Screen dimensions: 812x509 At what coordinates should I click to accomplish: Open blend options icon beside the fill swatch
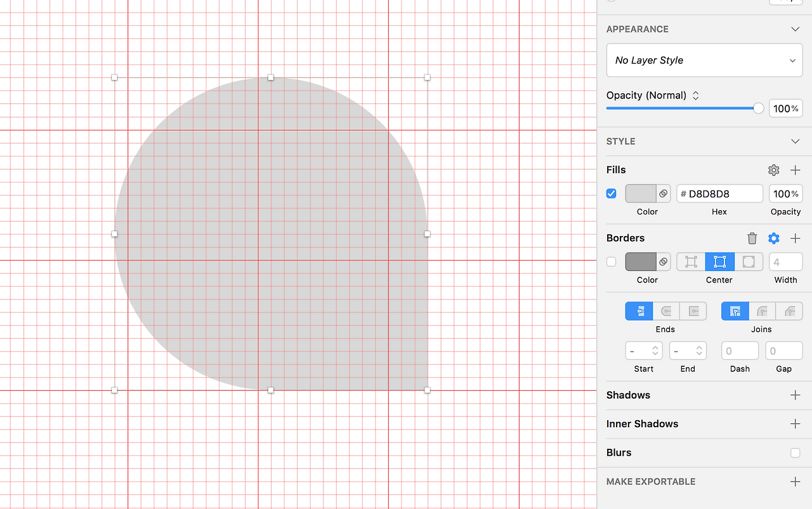[x=663, y=194]
